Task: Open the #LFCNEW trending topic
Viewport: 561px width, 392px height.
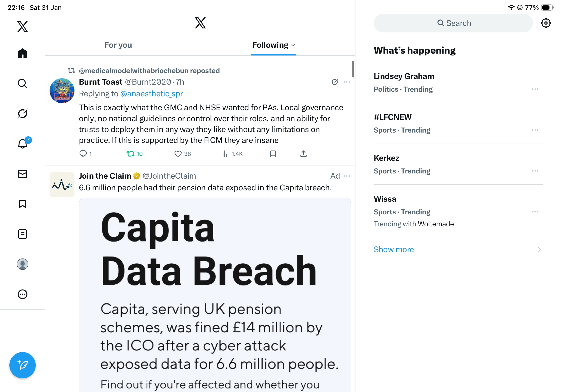Action: pyautogui.click(x=392, y=117)
